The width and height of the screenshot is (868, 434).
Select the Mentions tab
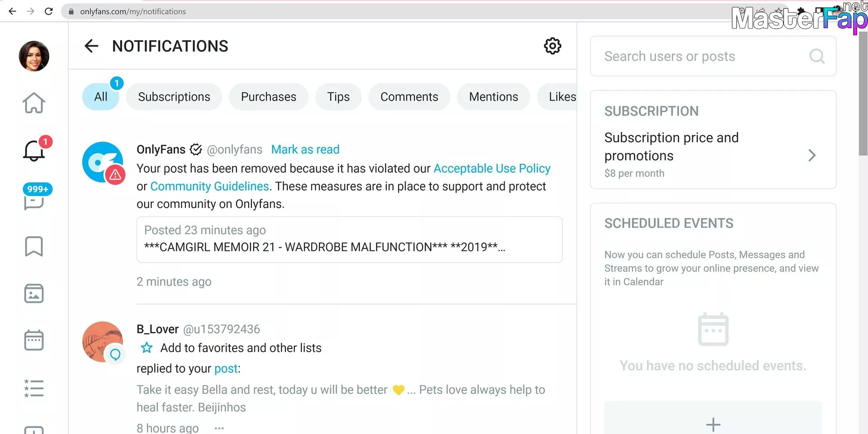pyautogui.click(x=494, y=97)
